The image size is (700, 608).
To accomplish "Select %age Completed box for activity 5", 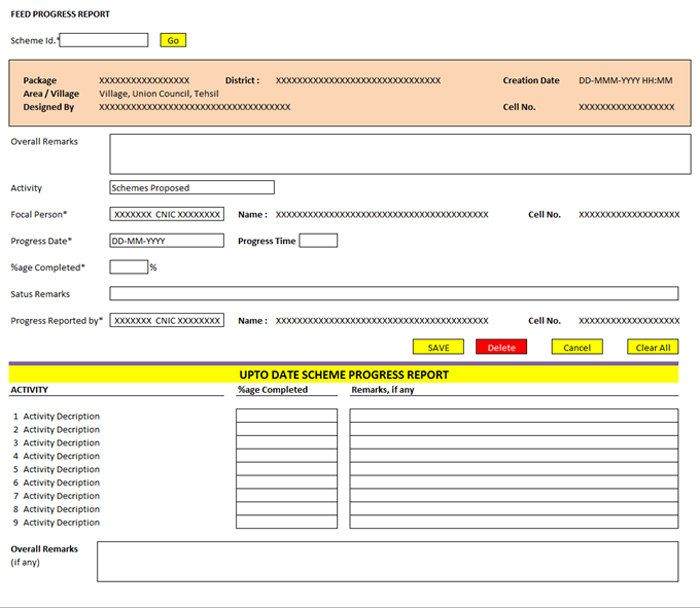I will [286, 469].
